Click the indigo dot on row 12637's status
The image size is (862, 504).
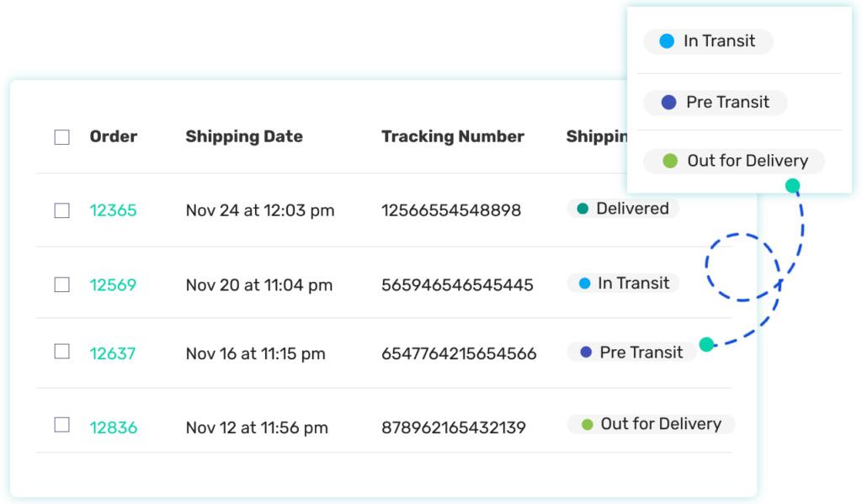pos(583,352)
